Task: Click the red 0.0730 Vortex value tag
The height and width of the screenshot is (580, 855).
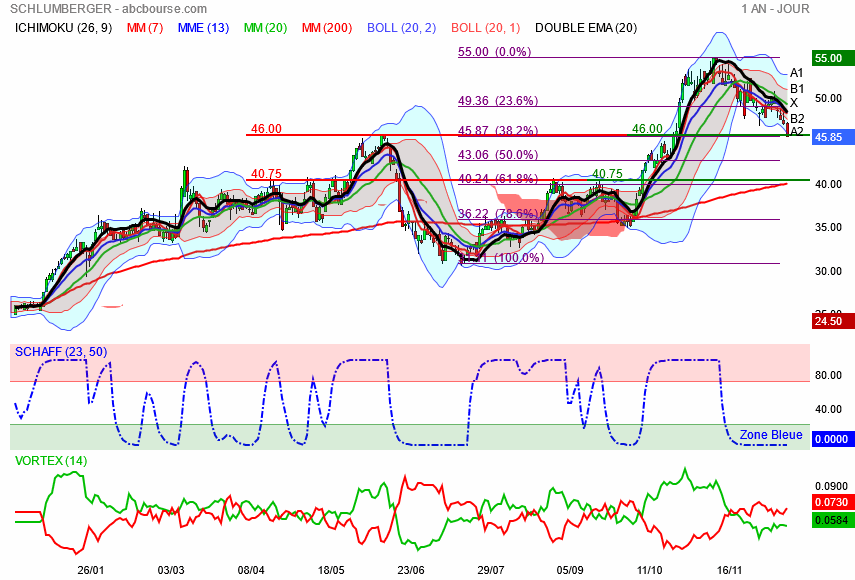Action: point(832,502)
